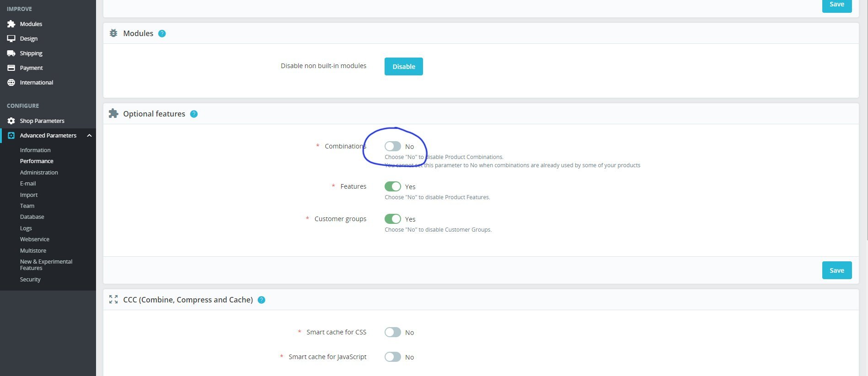Click the Save button above Modules section

(x=837, y=5)
